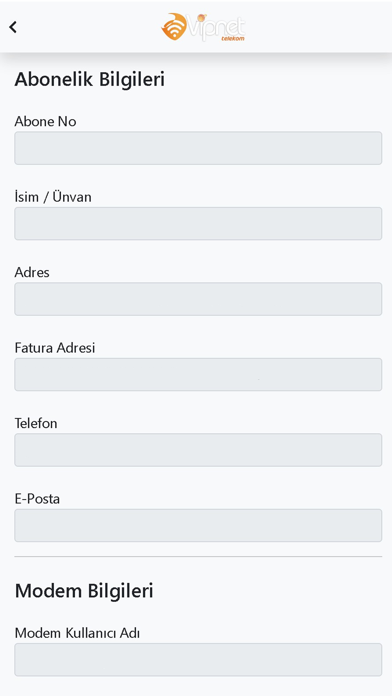Focus the Abone No input field
This screenshot has width=392, height=696.
point(198,148)
